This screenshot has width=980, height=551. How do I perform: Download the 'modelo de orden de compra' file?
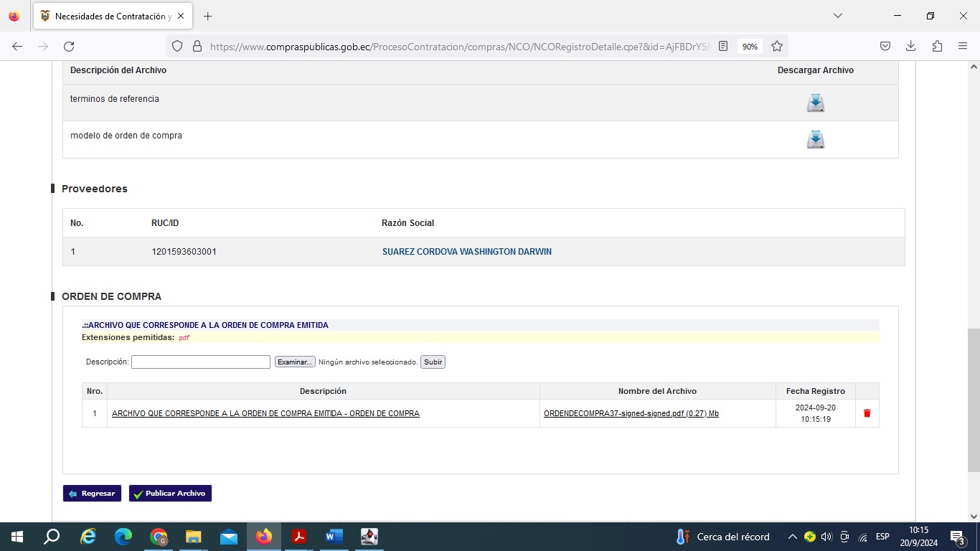(x=815, y=139)
